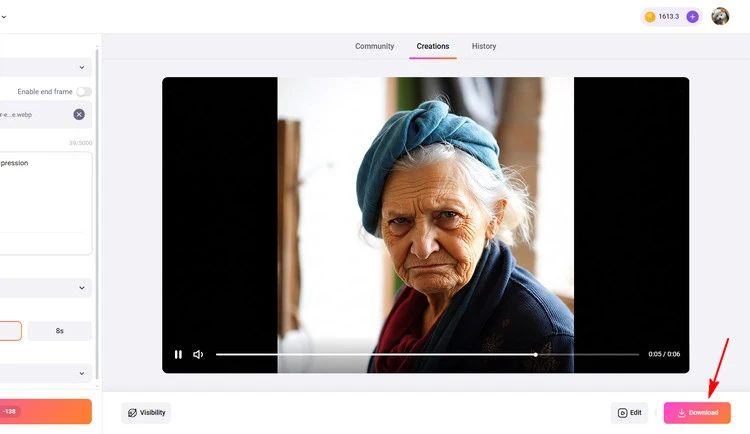Viewport: 750px width, 434px height.
Task: Open the History tab
Action: pos(484,46)
